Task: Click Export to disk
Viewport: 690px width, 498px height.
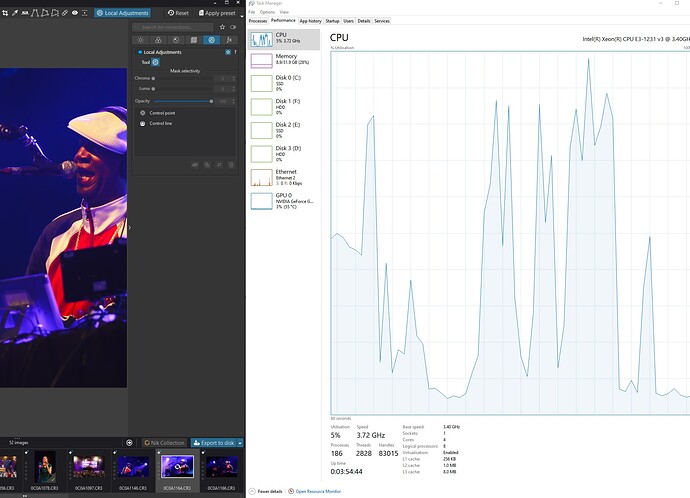Action: (214, 443)
